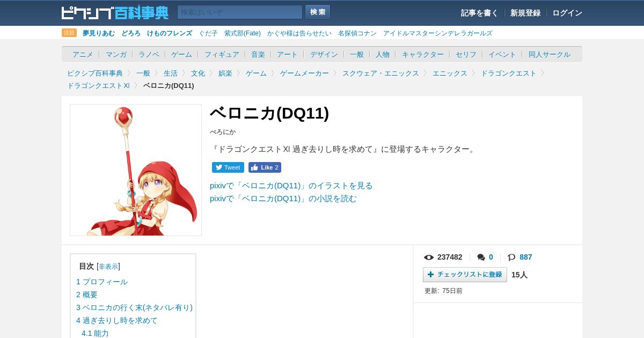Go to 生活 breadcrumb link
644x338 pixels.
[171, 73]
